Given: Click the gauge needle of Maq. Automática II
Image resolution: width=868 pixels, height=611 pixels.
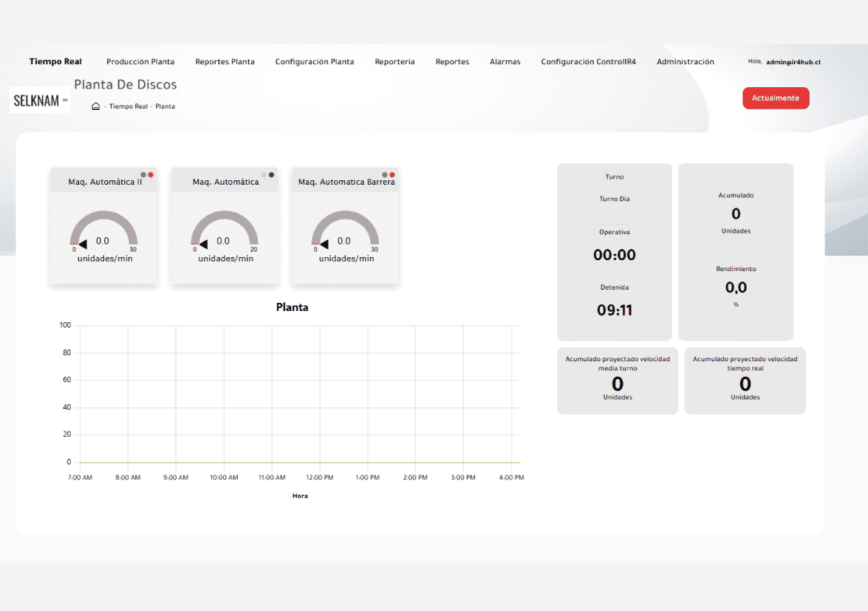Looking at the screenshot, I should click(82, 244).
